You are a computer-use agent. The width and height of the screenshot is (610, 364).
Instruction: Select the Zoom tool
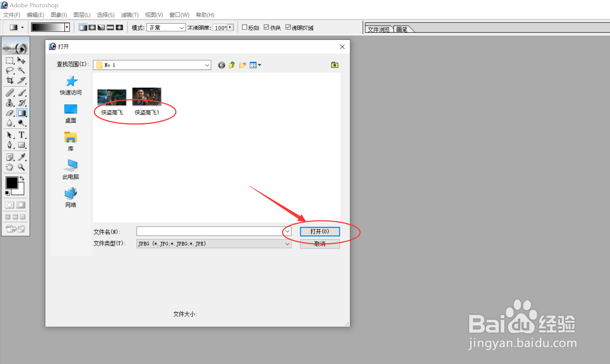[x=21, y=167]
